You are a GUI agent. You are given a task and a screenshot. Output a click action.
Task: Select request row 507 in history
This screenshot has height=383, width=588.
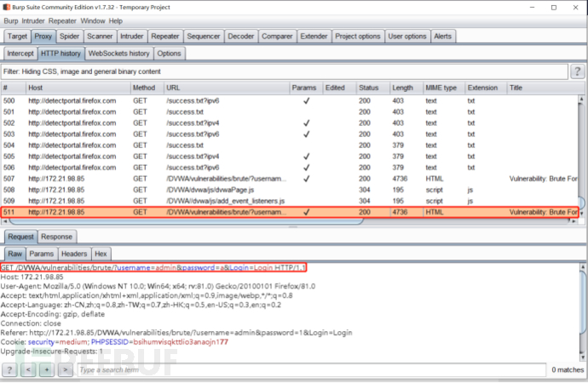(170, 179)
